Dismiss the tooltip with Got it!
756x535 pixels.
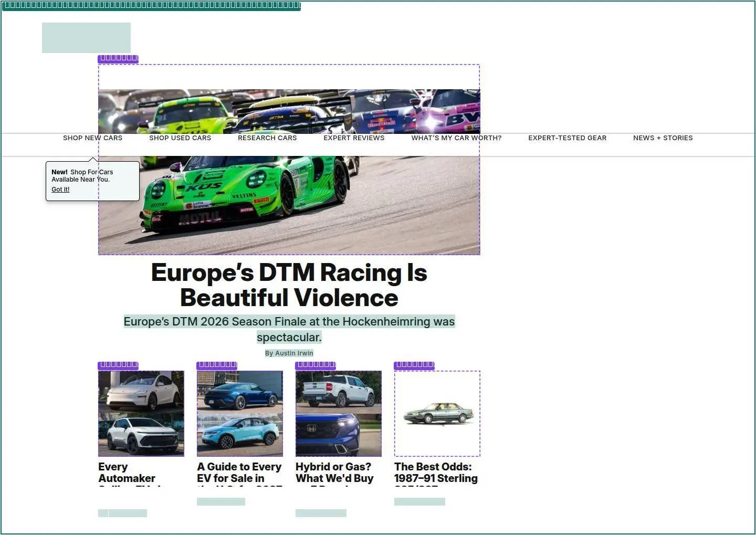click(x=60, y=190)
